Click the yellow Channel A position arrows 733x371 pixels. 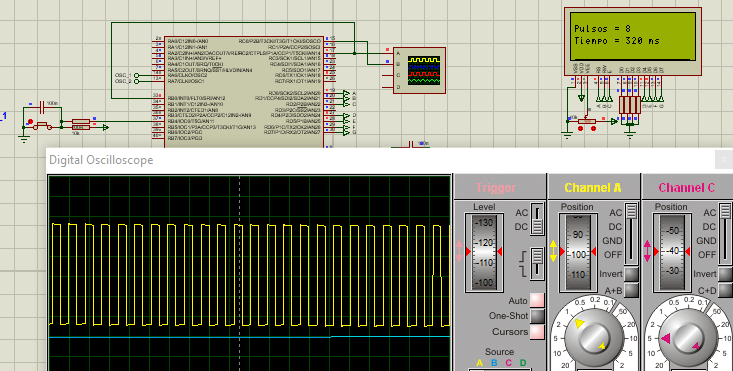click(553, 251)
